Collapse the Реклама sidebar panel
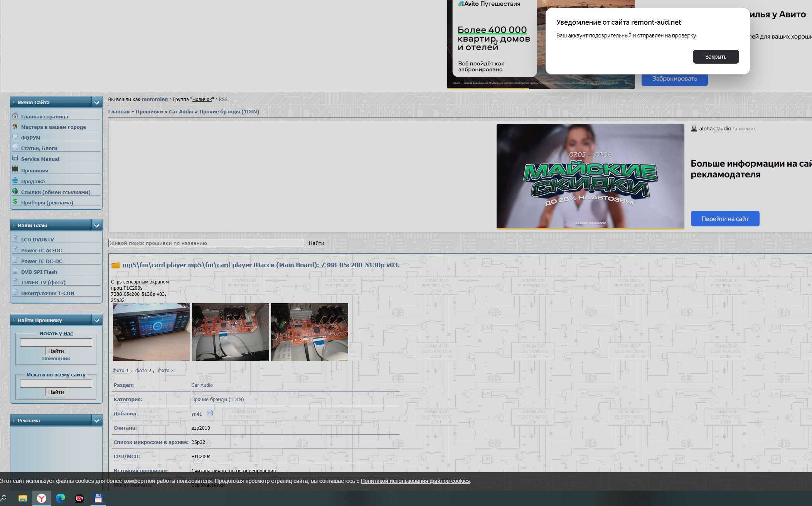The height and width of the screenshot is (506, 812). pyautogui.click(x=97, y=420)
